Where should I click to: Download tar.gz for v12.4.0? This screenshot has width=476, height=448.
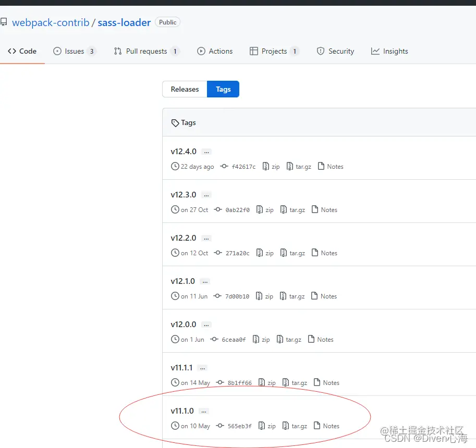(299, 167)
